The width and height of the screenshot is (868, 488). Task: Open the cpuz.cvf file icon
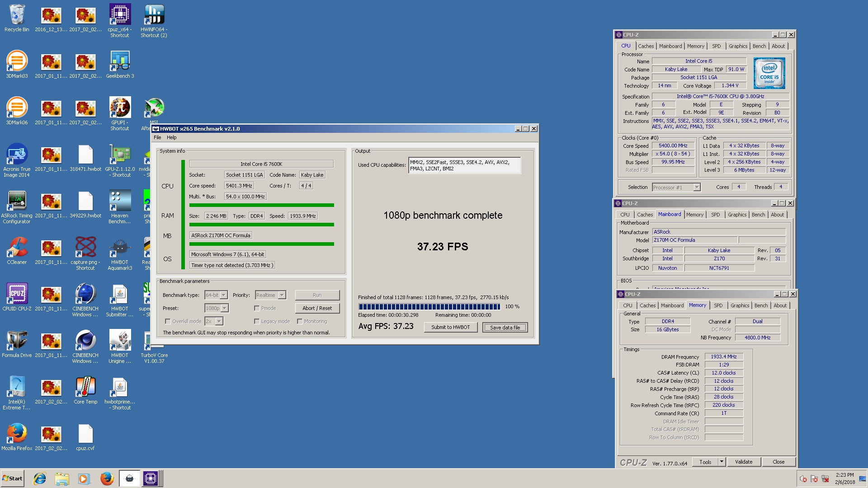click(85, 436)
